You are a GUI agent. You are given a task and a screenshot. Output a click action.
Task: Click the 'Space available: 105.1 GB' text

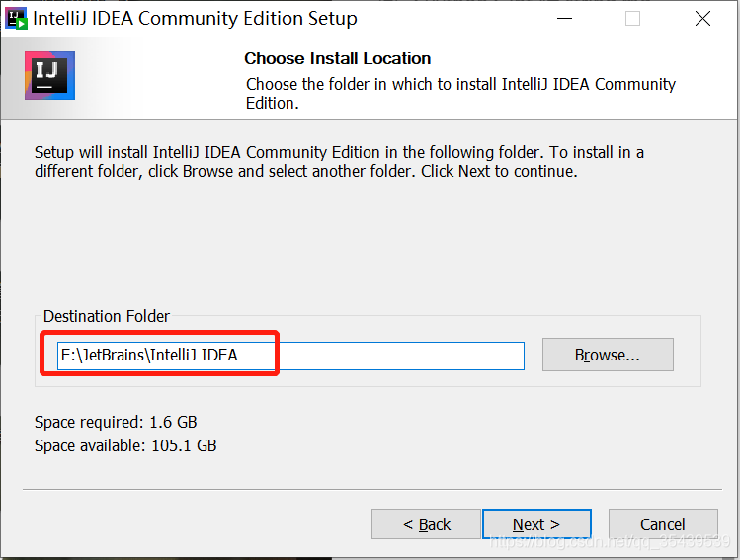click(125, 445)
